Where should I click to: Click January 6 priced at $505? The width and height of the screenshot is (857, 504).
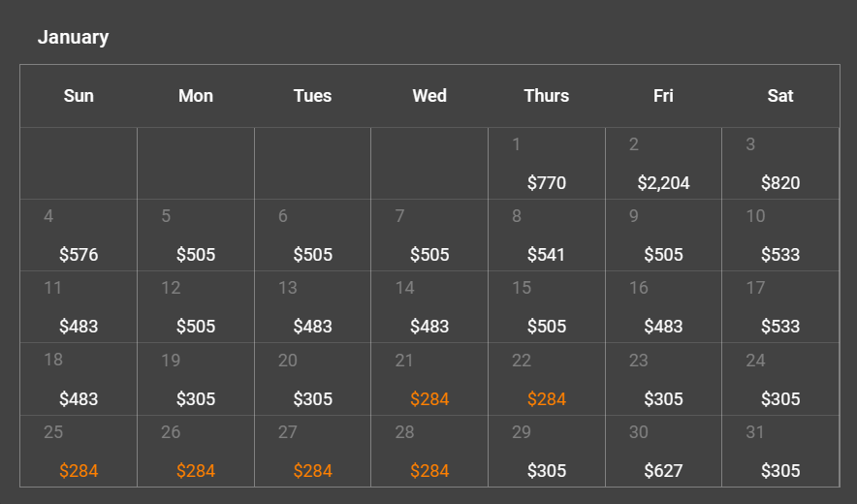pos(313,236)
